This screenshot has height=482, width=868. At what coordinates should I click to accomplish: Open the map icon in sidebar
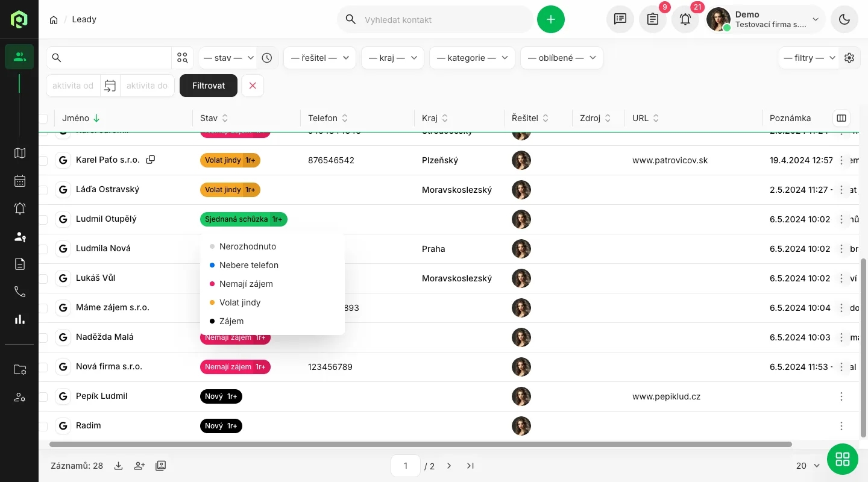coord(20,153)
